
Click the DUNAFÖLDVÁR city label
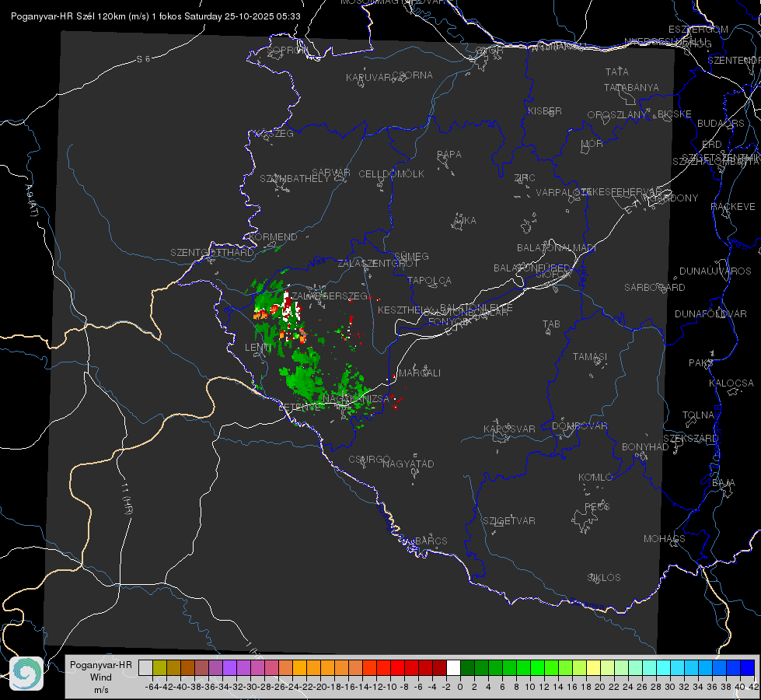710,313
